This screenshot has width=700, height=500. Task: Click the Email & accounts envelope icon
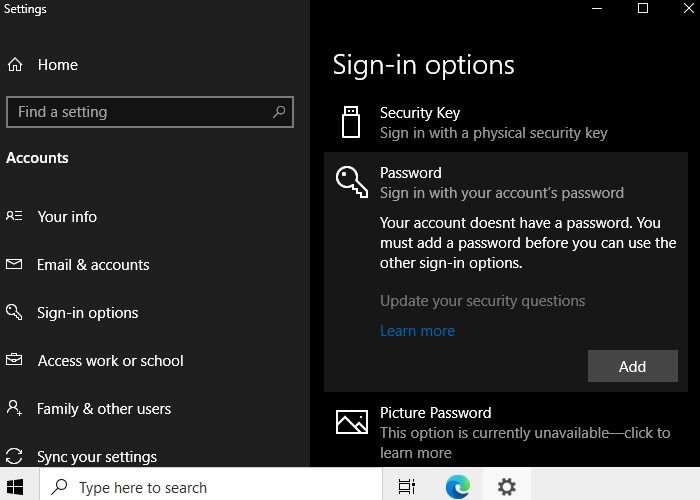click(x=14, y=264)
